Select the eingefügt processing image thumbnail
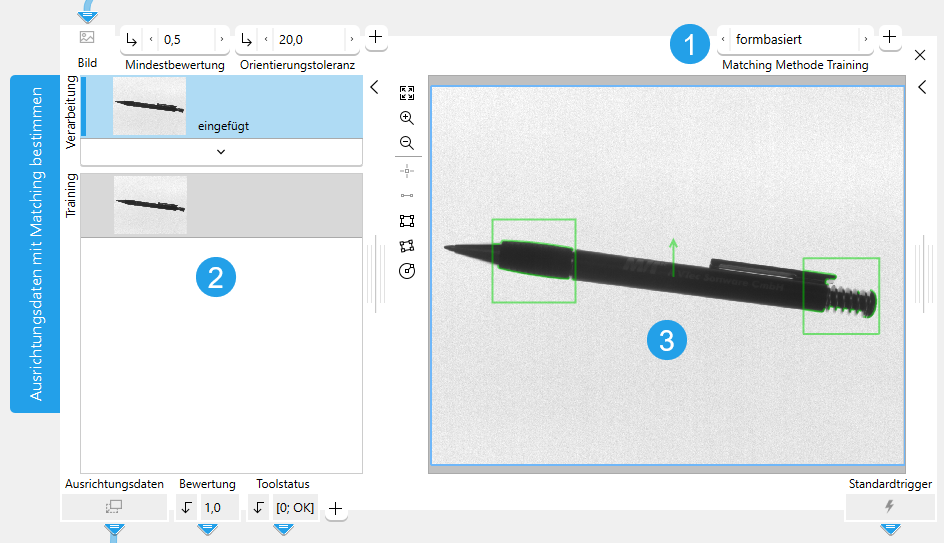The height and width of the screenshot is (543, 944). click(x=149, y=107)
